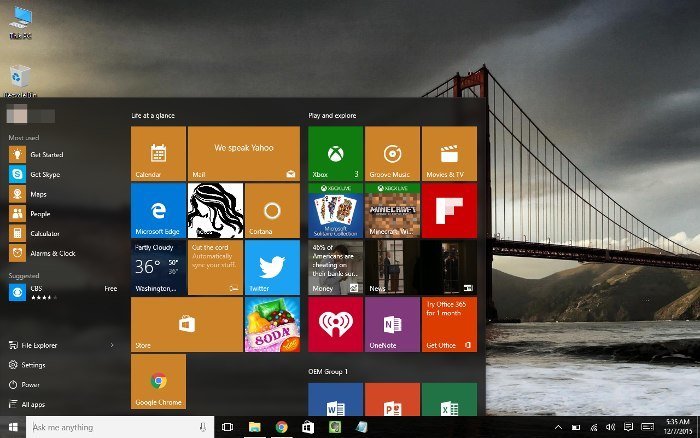Image resolution: width=700 pixels, height=438 pixels.
Task: Open File Explorer on taskbar
Action: 254,427
